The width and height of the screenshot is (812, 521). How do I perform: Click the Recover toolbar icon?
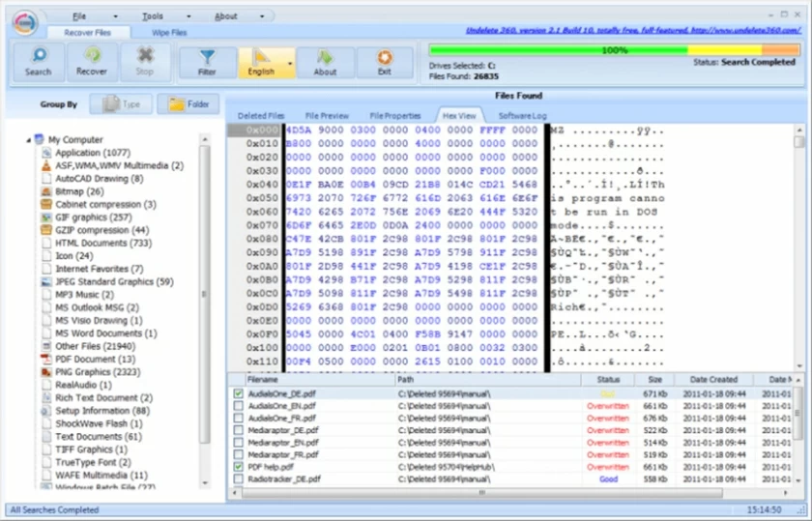(92, 62)
